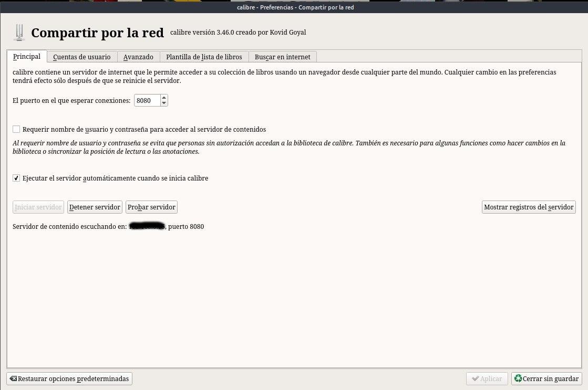This screenshot has height=390, width=588.
Task: Click the Compartir por la red heading
Action: [98, 33]
